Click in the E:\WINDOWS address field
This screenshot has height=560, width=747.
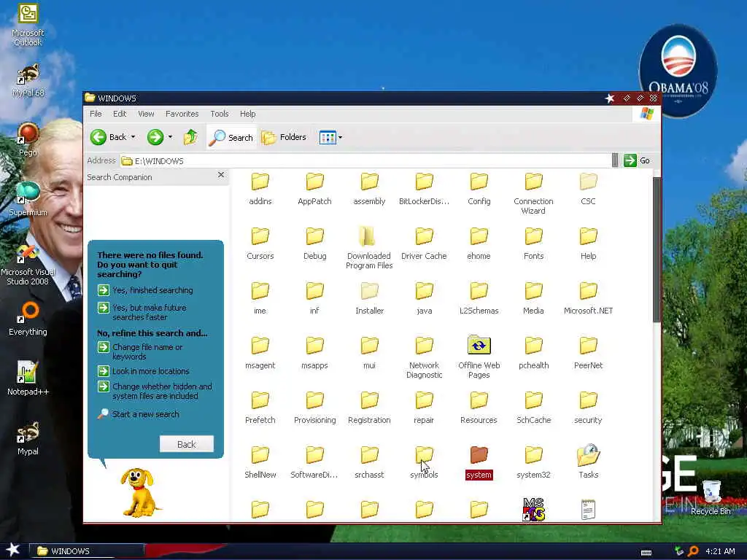(366, 161)
